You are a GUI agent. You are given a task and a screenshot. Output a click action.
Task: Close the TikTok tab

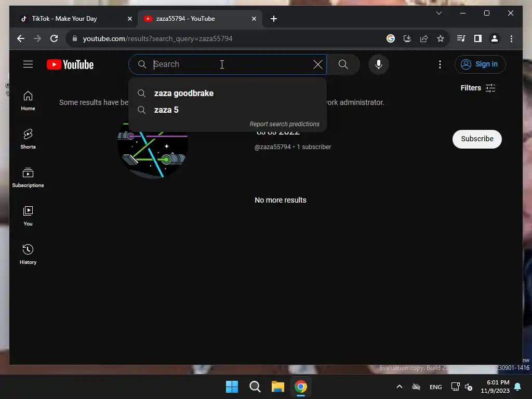click(129, 19)
